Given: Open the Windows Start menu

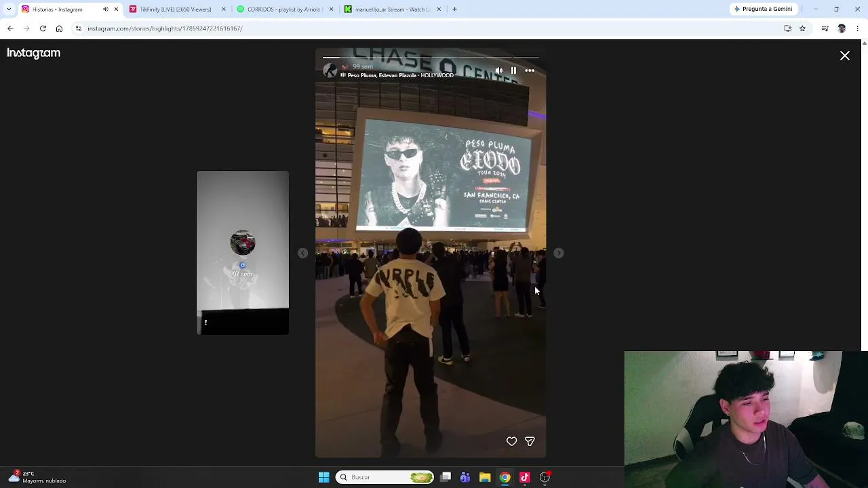Looking at the screenshot, I should tap(323, 477).
